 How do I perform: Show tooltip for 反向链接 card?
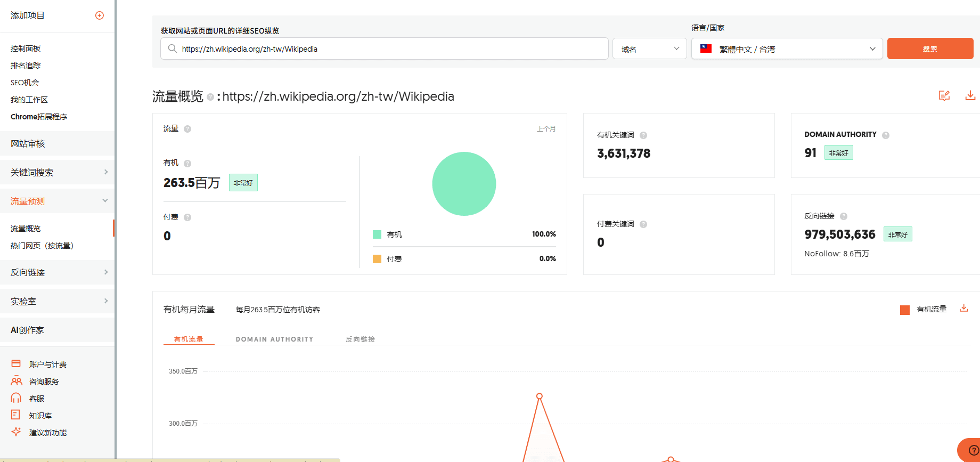tap(844, 216)
